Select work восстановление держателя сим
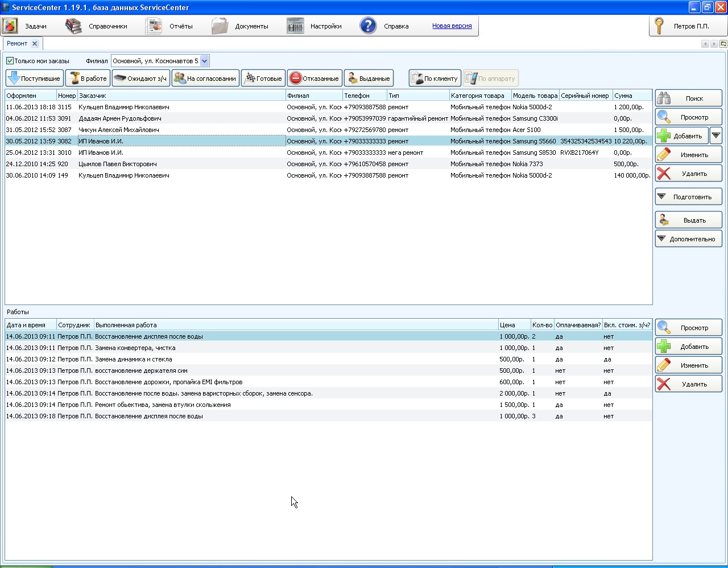Viewport: 728px width, 568px height. pos(329,371)
